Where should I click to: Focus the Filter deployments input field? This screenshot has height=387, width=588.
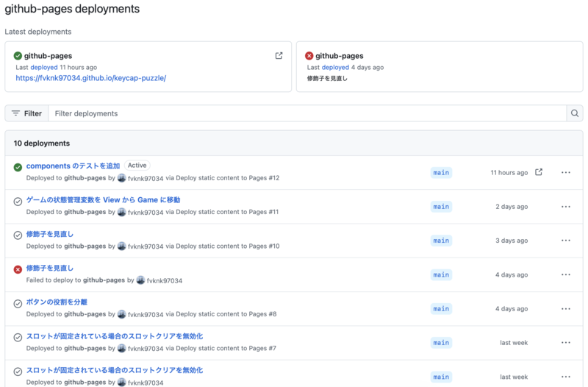click(307, 113)
